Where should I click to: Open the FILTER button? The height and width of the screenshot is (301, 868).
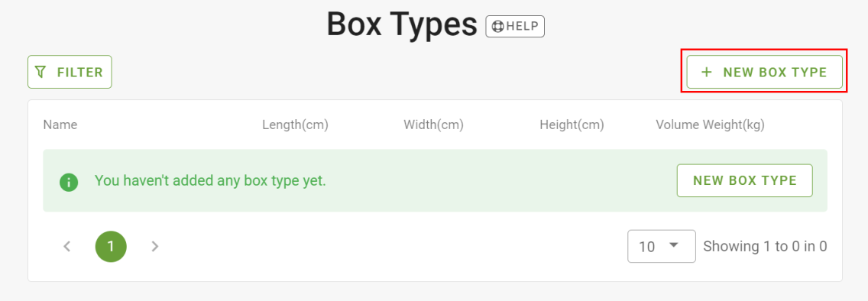click(x=70, y=72)
